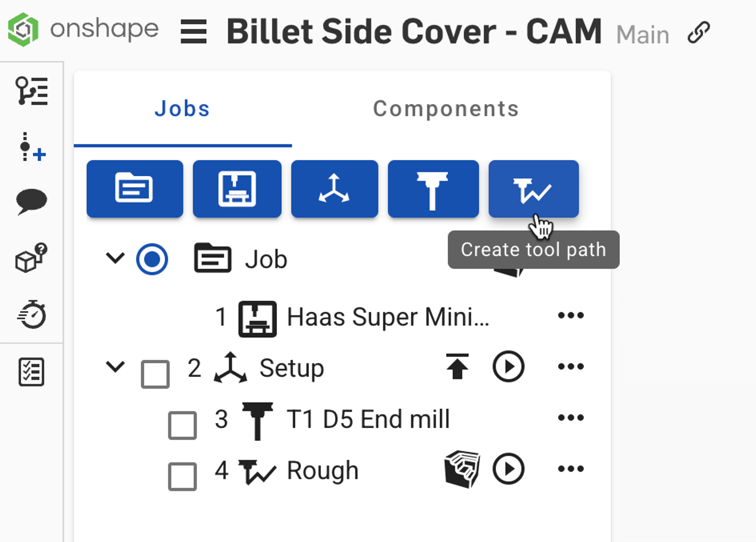The image size is (756, 542).
Task: Play the Rough tool path simulation
Action: pyautogui.click(x=508, y=469)
